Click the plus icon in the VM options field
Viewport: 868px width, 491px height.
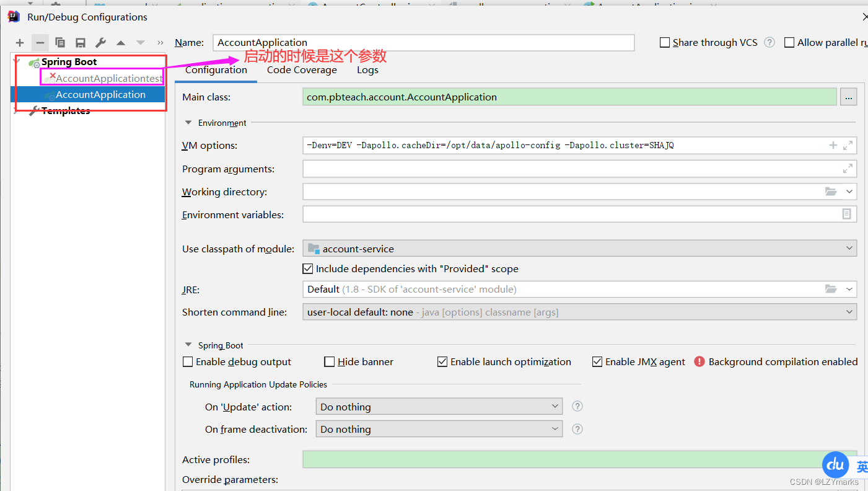pyautogui.click(x=833, y=145)
